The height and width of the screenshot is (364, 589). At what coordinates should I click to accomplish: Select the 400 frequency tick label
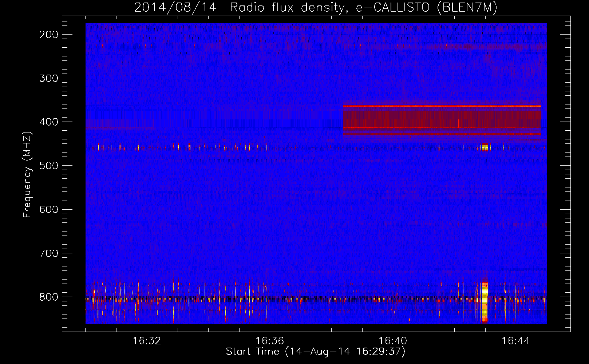pos(49,122)
